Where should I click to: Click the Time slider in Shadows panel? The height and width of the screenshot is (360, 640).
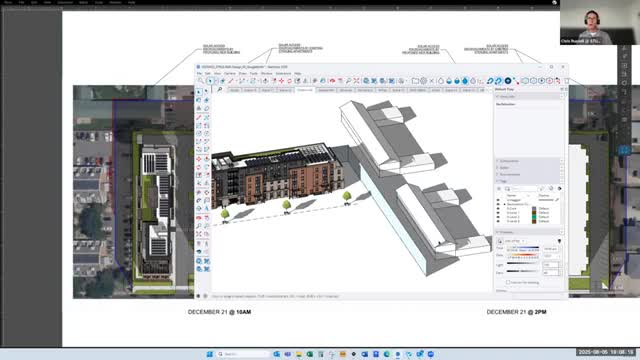tap(523, 247)
